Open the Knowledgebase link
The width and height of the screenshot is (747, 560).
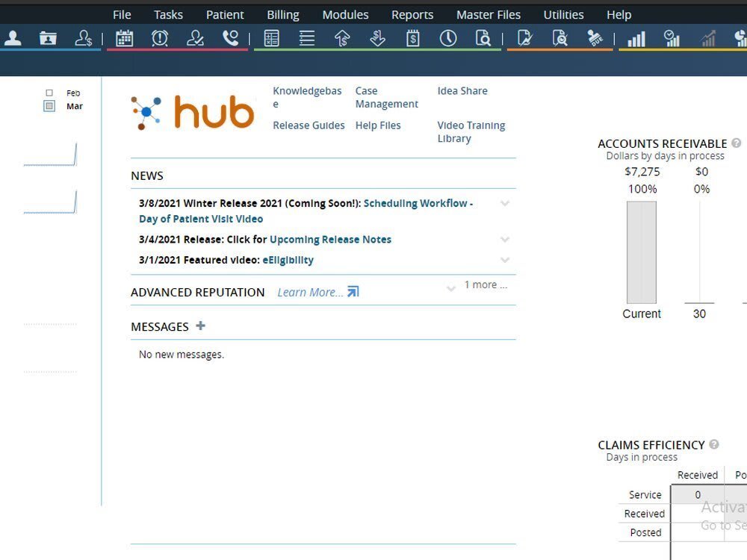(x=307, y=97)
